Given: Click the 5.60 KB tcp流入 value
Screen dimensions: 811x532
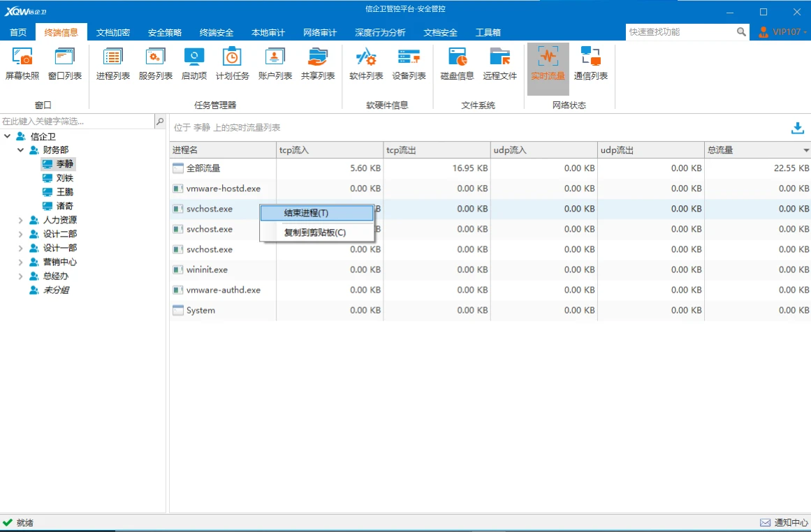Looking at the screenshot, I should [365, 168].
